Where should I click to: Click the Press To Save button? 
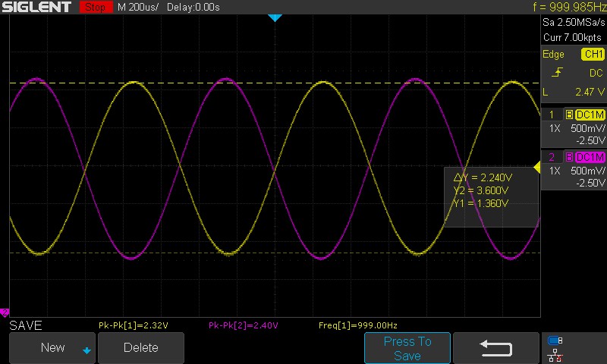[x=407, y=348]
